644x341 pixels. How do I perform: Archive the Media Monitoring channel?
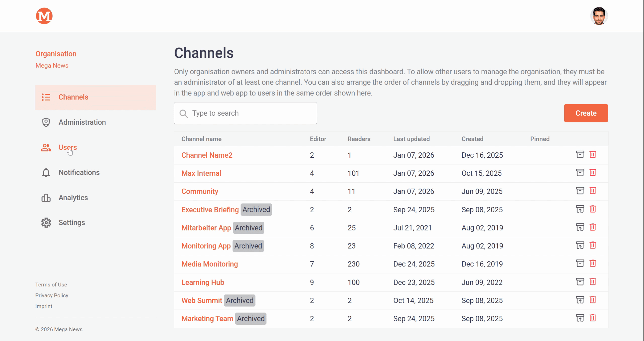tap(580, 263)
